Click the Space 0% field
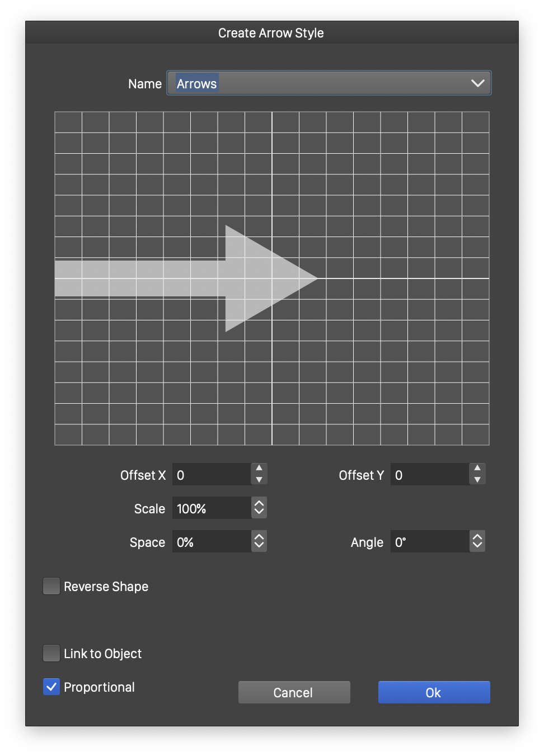Screen dimensions: 544x756 [212, 542]
